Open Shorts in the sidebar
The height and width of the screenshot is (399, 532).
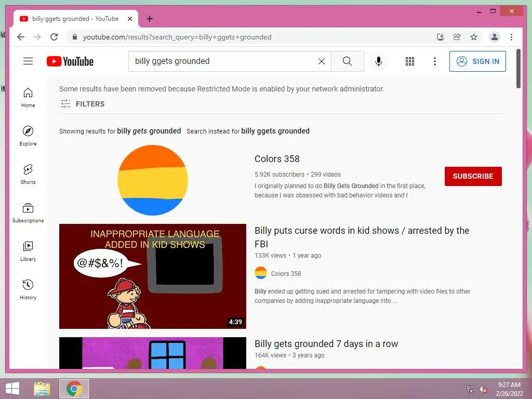tap(28, 175)
